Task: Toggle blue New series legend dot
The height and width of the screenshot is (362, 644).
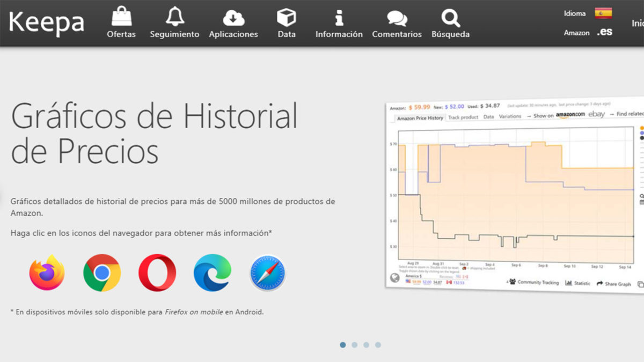Action: (x=642, y=133)
